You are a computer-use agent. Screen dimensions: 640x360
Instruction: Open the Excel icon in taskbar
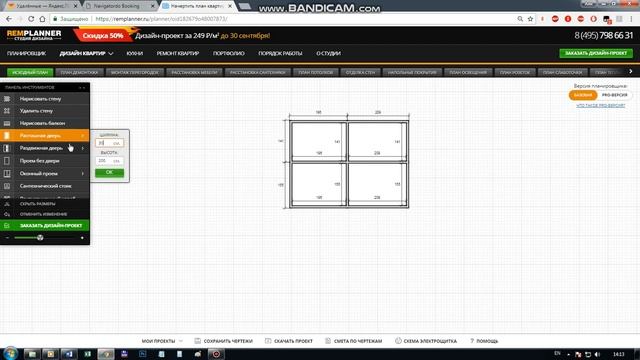(x=88, y=354)
